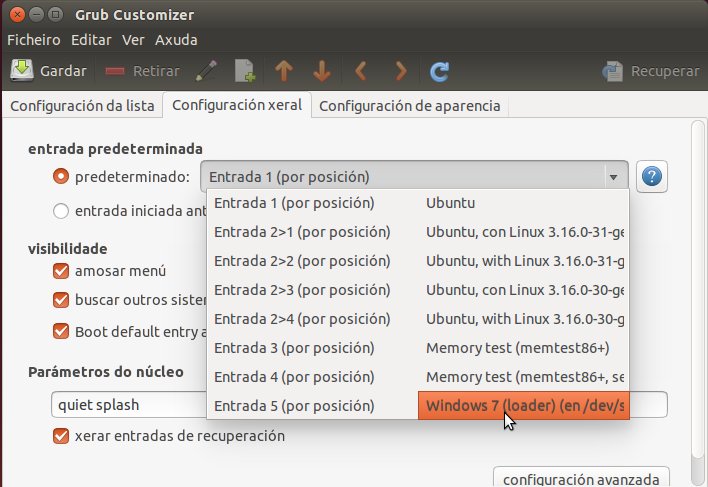Toggle xerar entradas de recuperación checkbox

[x=61, y=436]
